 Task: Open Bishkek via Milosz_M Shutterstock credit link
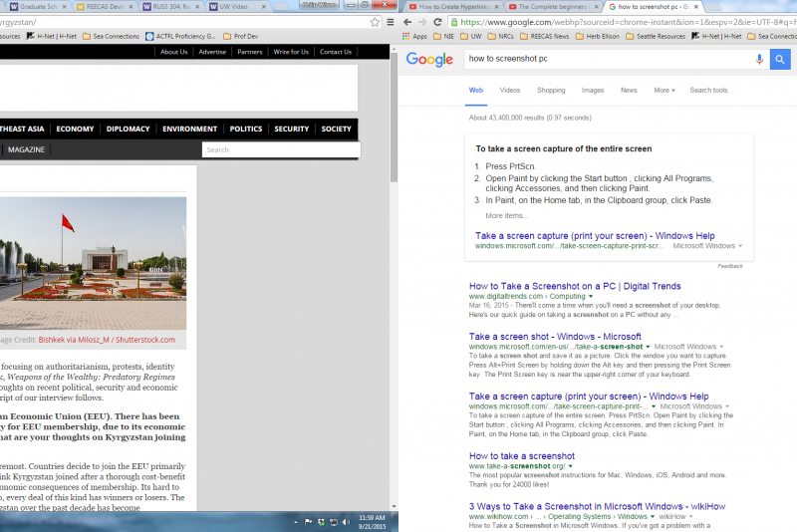(x=107, y=340)
